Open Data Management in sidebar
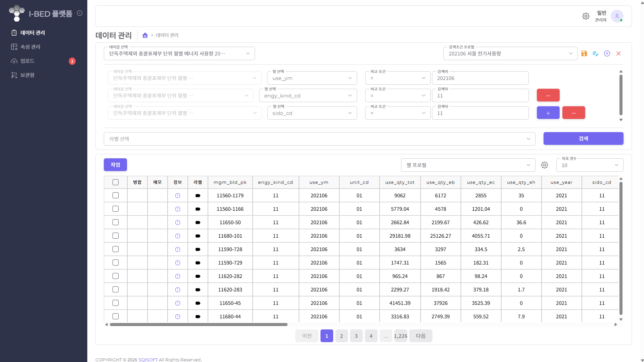644x362 pixels. 33,33
